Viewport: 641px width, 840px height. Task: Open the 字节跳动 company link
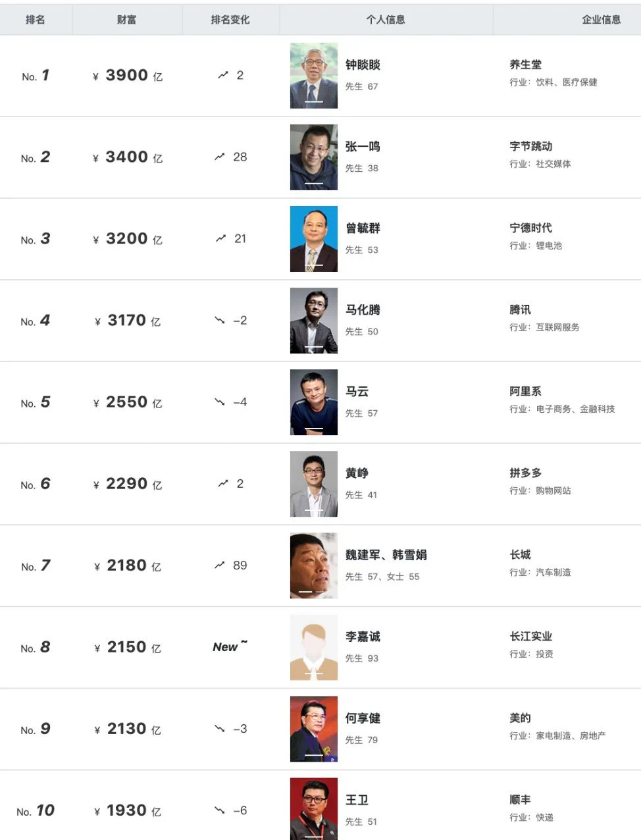[x=531, y=146]
